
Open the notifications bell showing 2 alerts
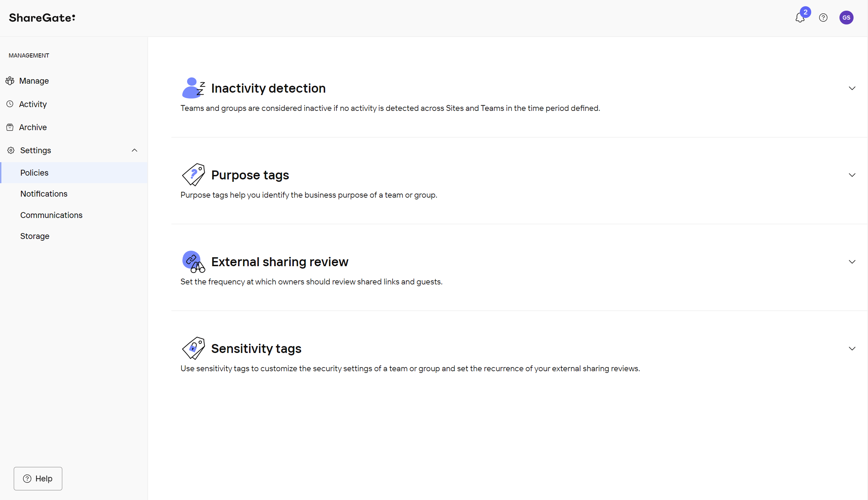[x=800, y=17]
